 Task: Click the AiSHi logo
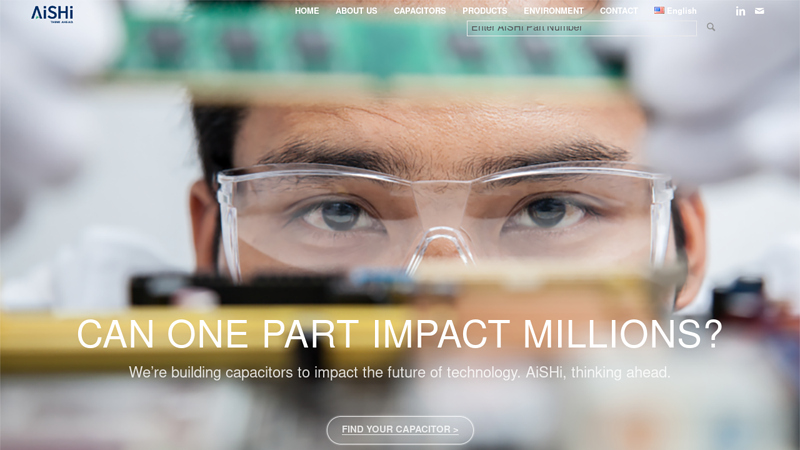[x=52, y=14]
